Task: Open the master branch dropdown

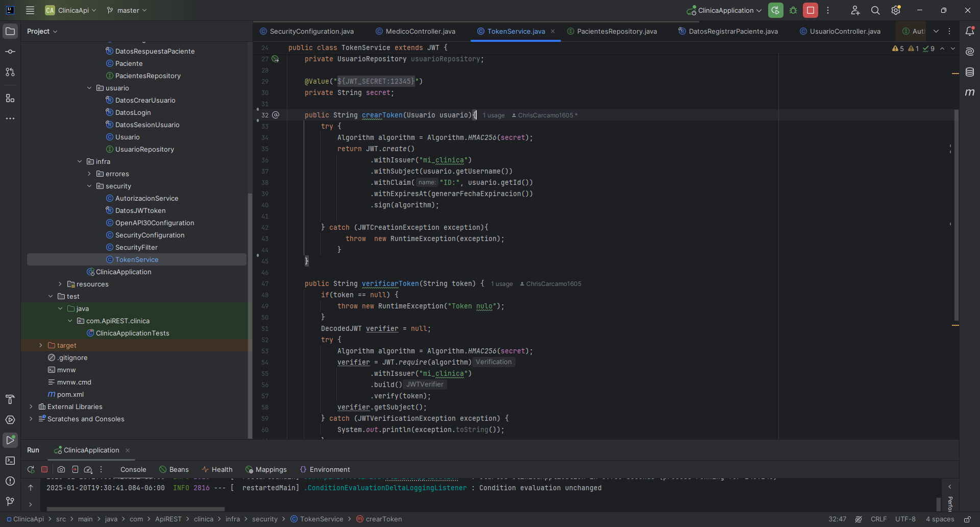Action: pyautogui.click(x=127, y=10)
